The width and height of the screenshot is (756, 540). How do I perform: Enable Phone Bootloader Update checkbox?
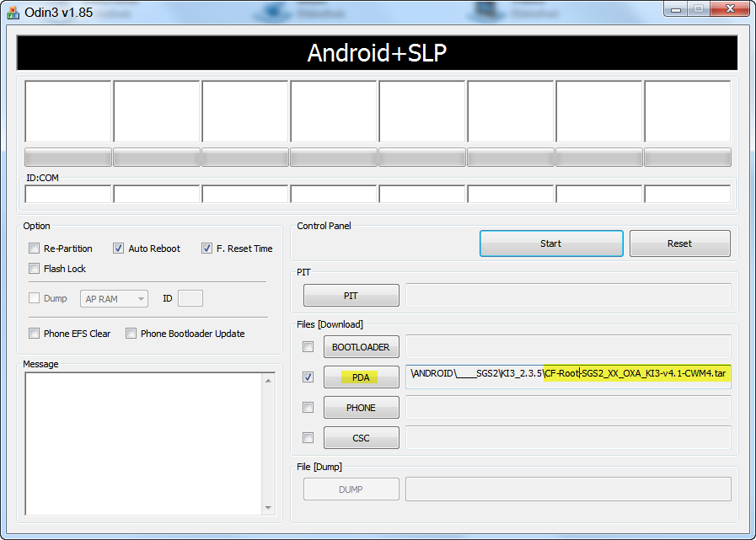pos(131,333)
